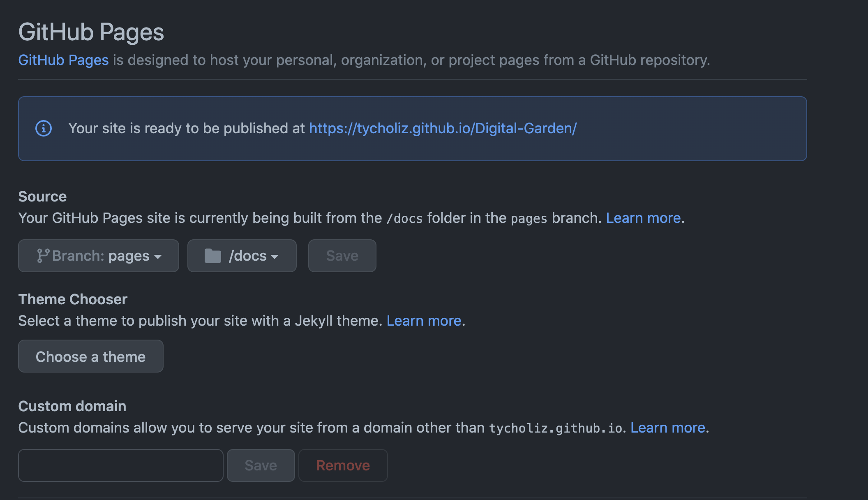Select the folder dropdown chevron arrow

275,257
